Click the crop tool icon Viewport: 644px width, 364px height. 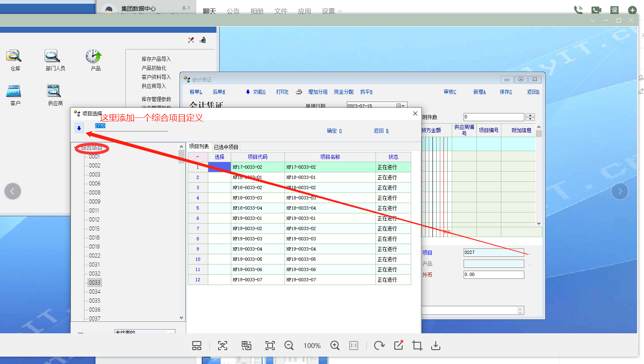click(x=417, y=346)
